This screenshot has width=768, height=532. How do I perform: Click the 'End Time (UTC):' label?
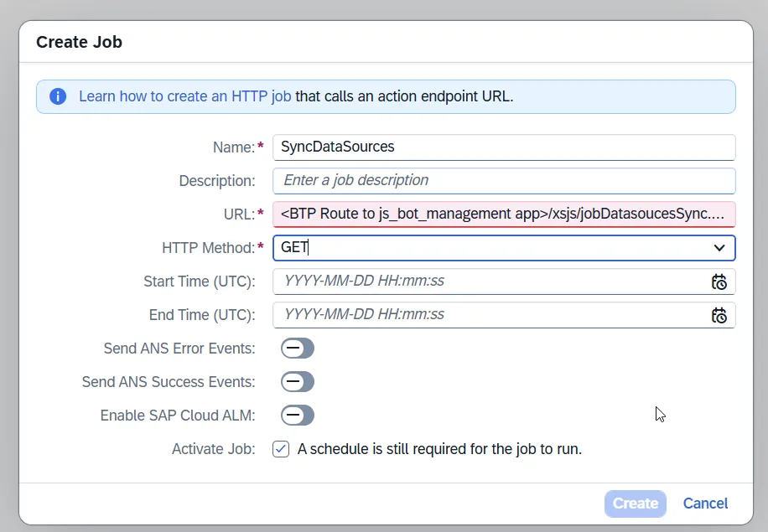pos(202,315)
